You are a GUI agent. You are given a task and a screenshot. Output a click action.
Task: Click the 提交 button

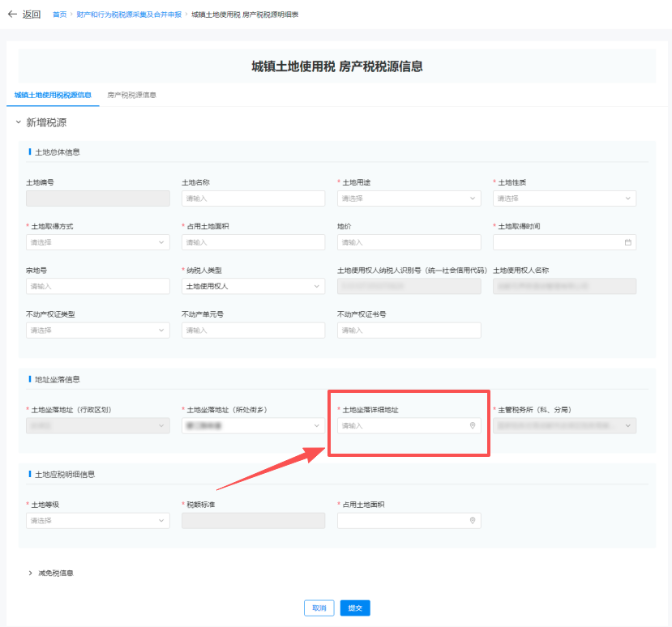click(x=355, y=608)
